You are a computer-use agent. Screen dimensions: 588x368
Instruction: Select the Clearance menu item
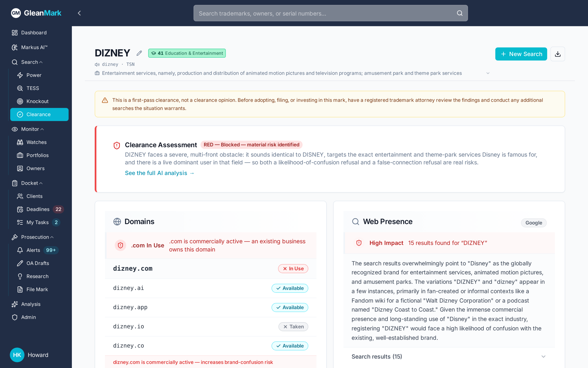39,114
